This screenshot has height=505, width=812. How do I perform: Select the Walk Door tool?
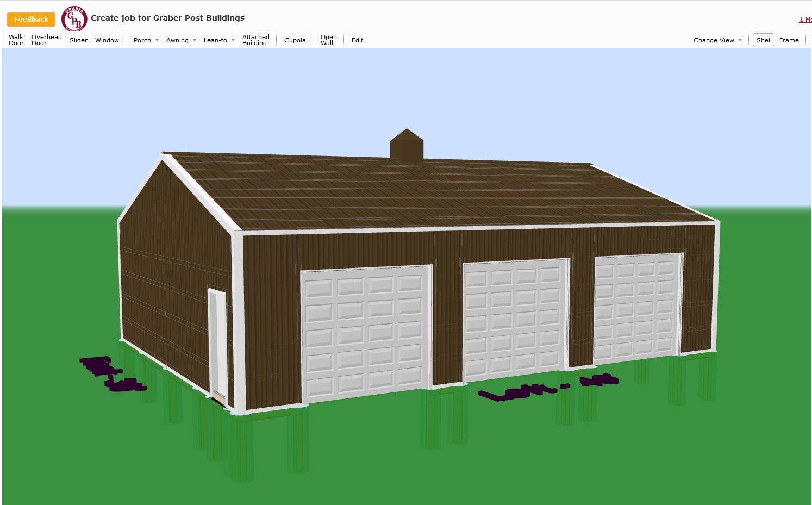pos(16,40)
